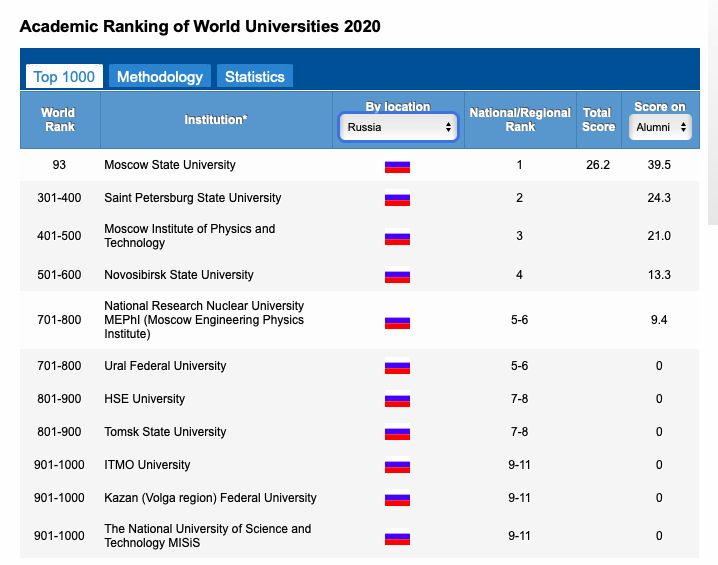Image resolution: width=718 pixels, height=565 pixels.
Task: Select world rank 401-500 cell
Action: click(59, 236)
